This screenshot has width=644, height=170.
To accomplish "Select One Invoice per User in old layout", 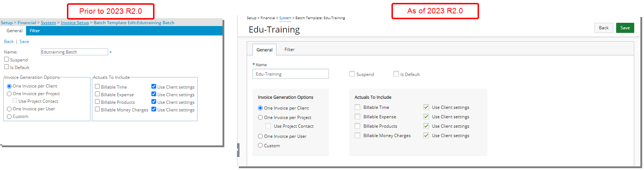I will click(9, 109).
